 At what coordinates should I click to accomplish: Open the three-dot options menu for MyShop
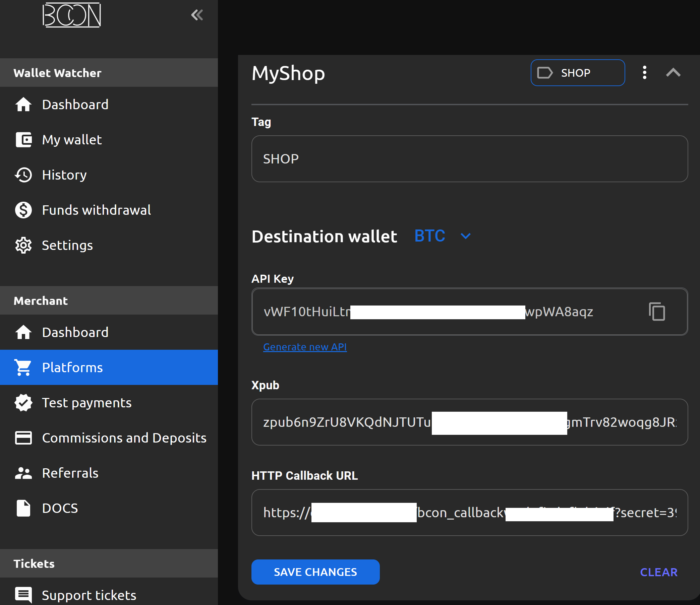click(x=644, y=73)
